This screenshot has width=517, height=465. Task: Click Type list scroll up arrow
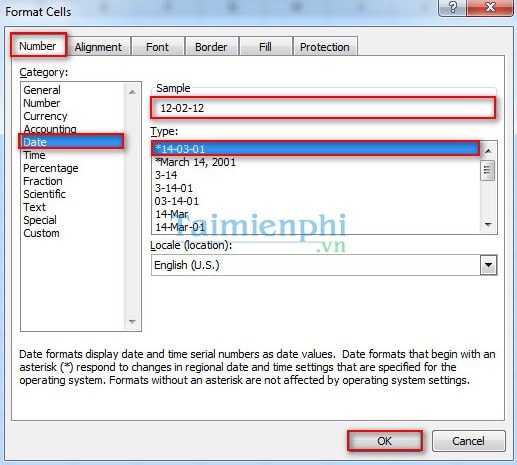[x=488, y=151]
